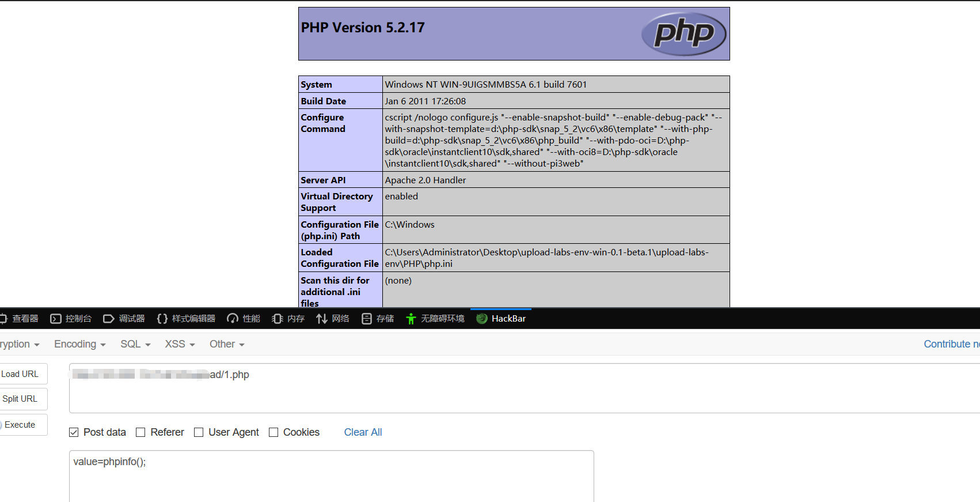Click the Performance gauge icon
Screen dimensions: 980x502
pos(233,319)
